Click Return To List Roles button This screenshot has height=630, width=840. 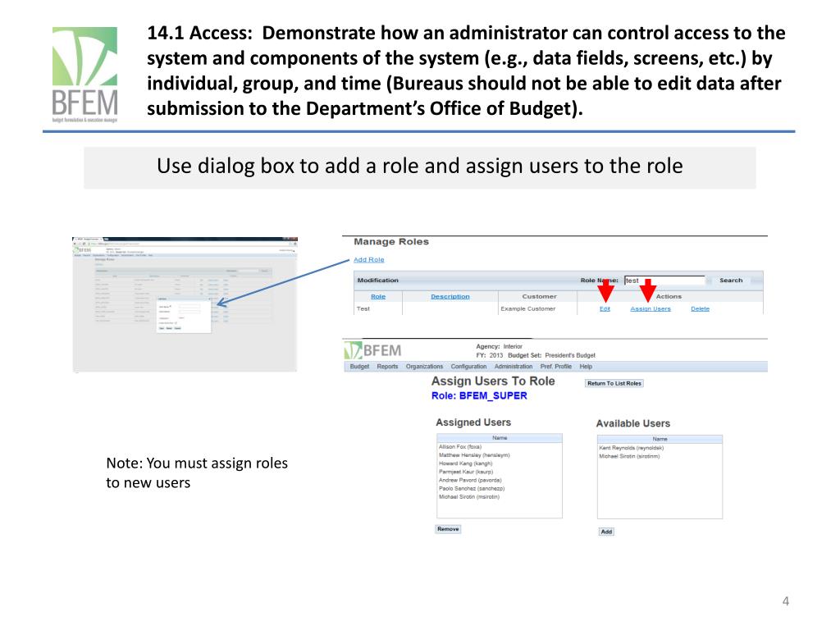point(614,384)
